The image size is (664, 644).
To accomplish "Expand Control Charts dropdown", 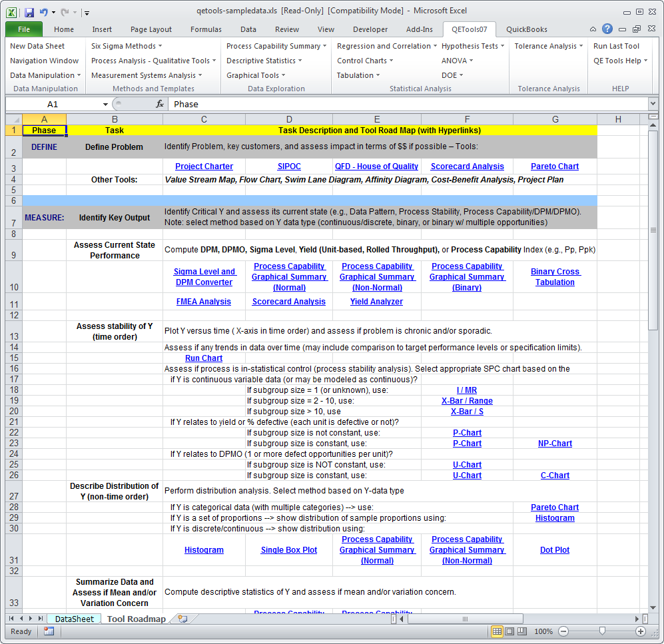I will click(364, 61).
